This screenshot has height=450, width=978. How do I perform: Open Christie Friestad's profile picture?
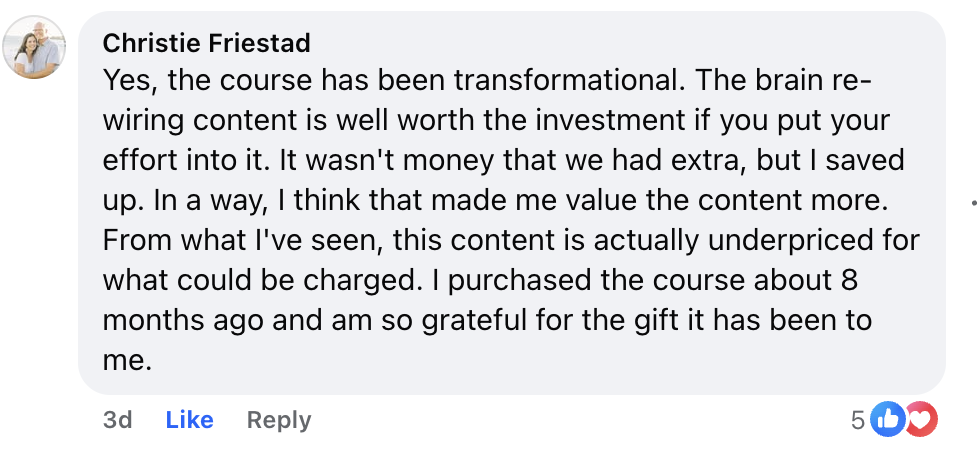[34, 48]
